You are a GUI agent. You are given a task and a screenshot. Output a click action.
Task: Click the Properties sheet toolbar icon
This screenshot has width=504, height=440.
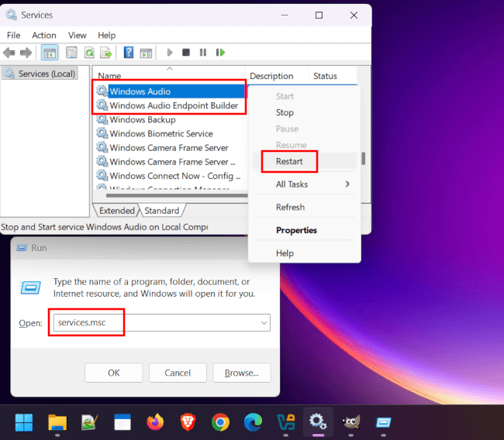pos(71,53)
